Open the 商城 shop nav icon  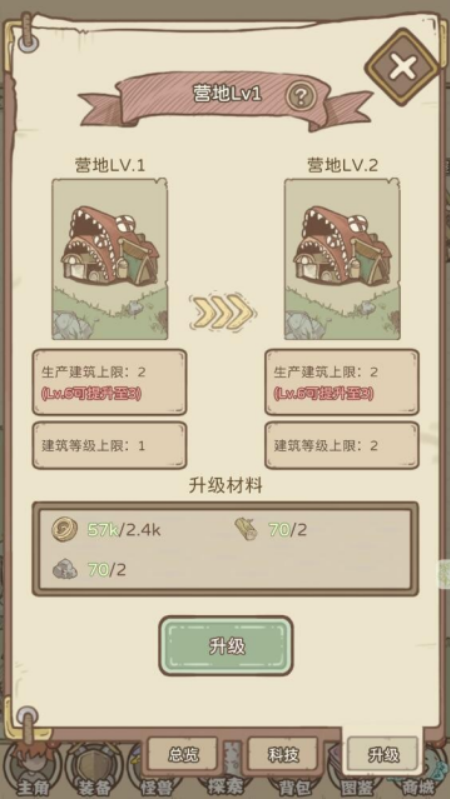[418, 784]
